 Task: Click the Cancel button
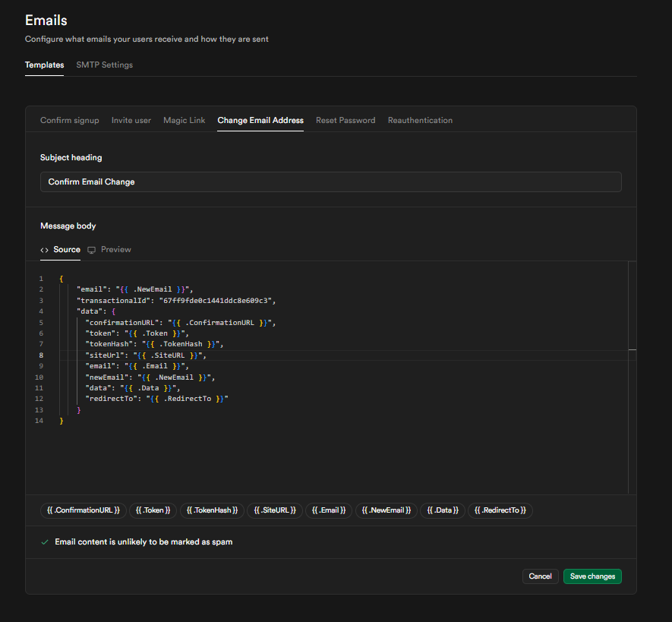click(x=540, y=576)
